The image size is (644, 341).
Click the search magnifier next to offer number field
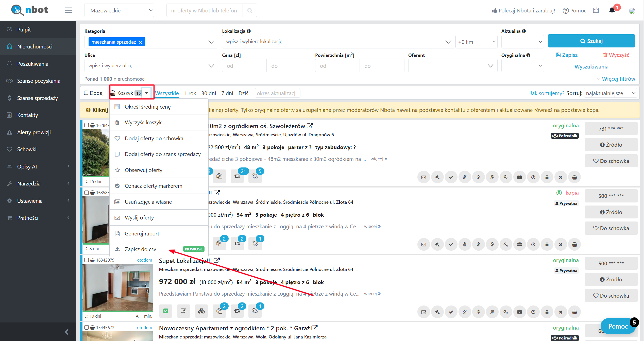click(x=250, y=10)
